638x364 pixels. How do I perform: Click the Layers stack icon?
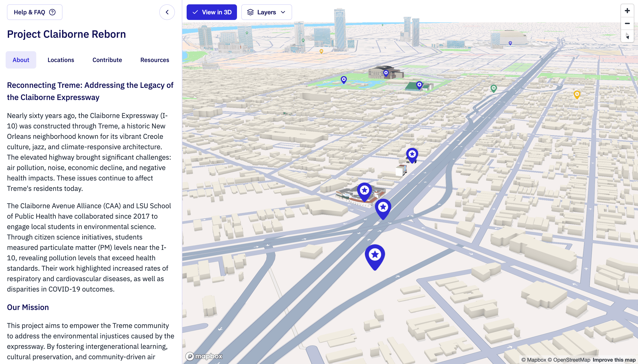[250, 12]
